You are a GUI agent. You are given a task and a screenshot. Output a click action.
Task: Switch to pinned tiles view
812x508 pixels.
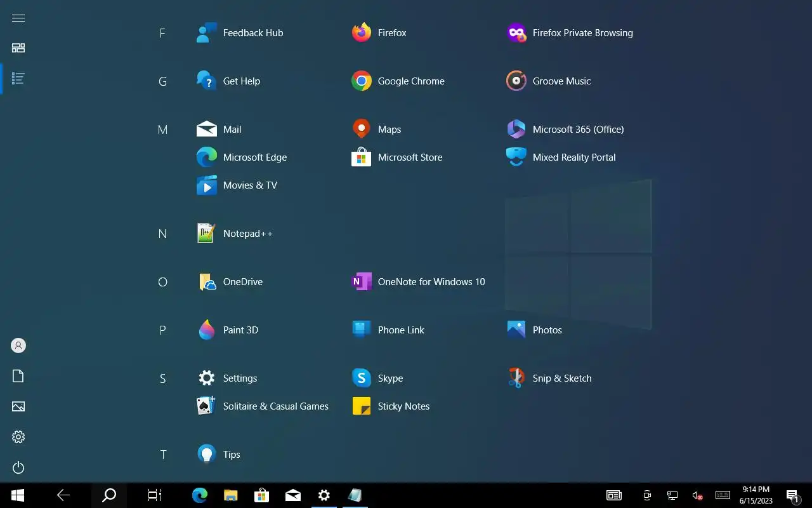[x=18, y=48]
